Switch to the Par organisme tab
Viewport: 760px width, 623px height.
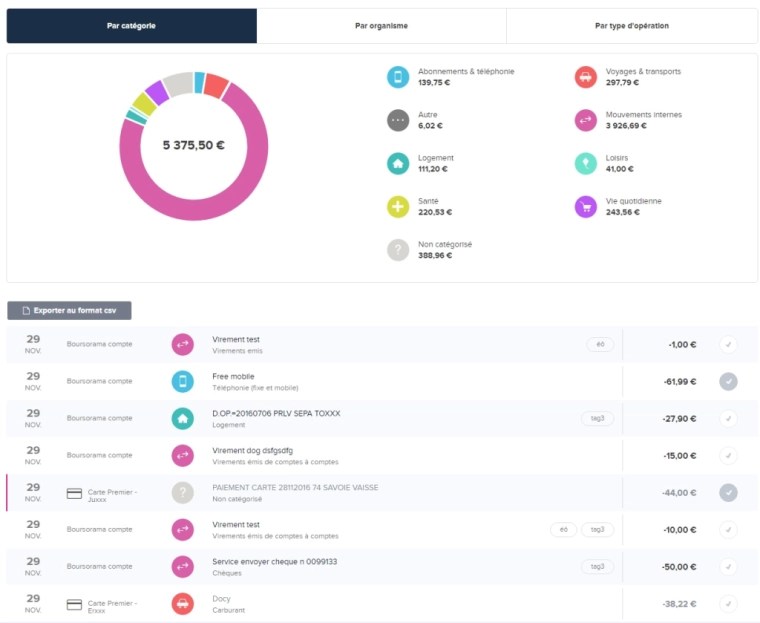381,26
